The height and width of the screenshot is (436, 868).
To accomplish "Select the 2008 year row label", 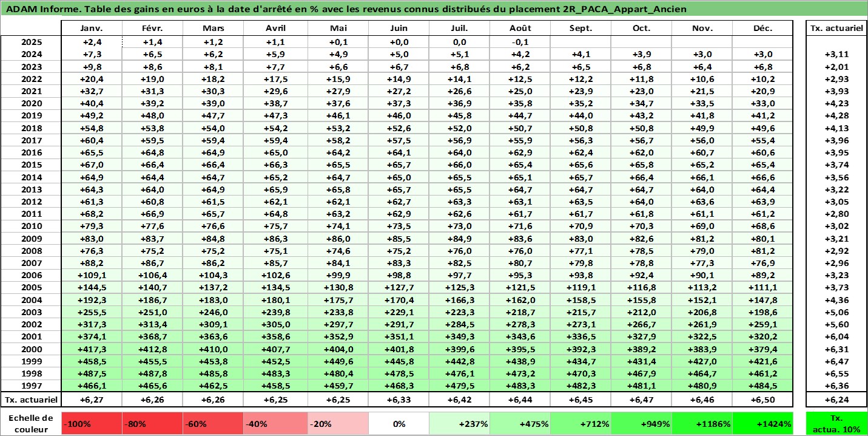I will 31,251.
